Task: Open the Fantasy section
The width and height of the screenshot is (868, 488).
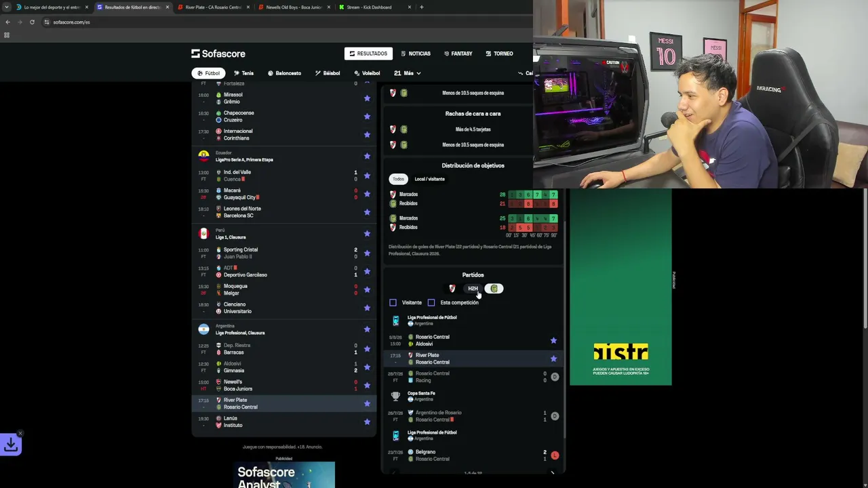Action: click(458, 54)
